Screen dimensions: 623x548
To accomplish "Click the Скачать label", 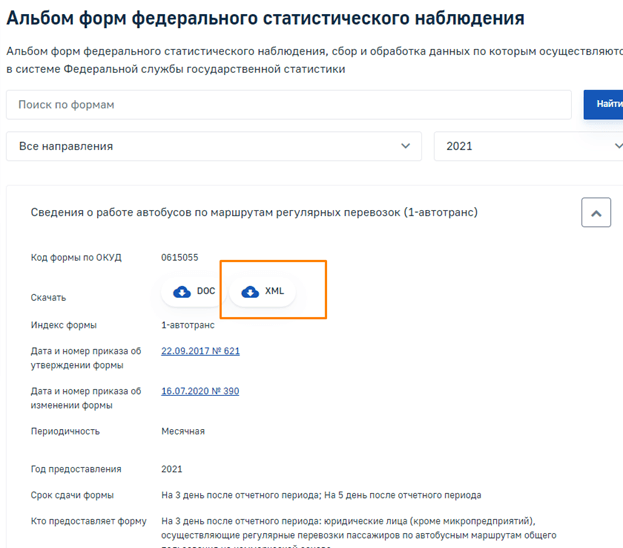I will [48, 298].
